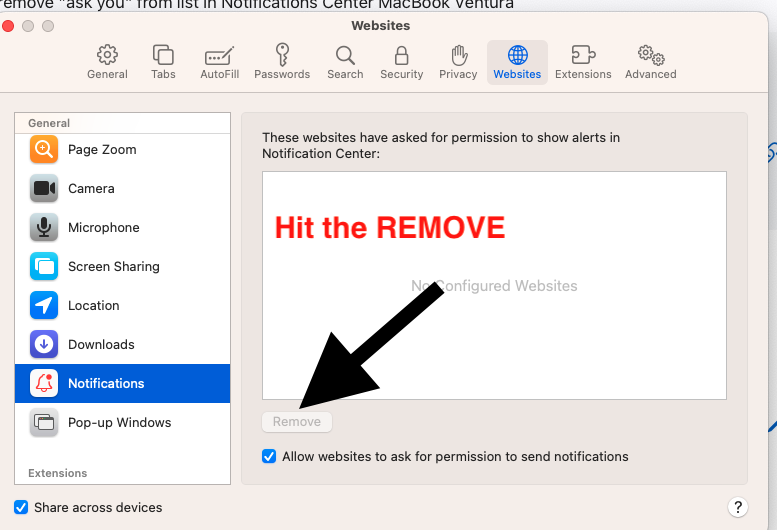Click the Remove button
The height and width of the screenshot is (530, 777).
(x=297, y=422)
